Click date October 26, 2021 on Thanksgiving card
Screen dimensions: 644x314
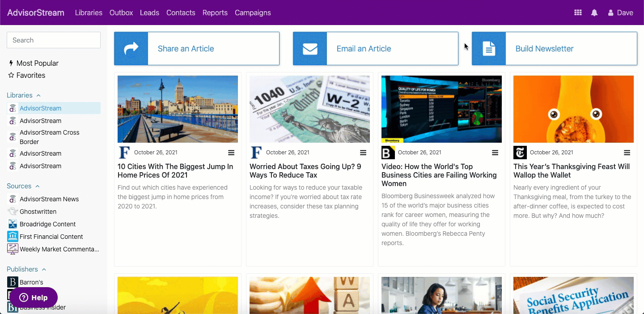click(x=551, y=153)
